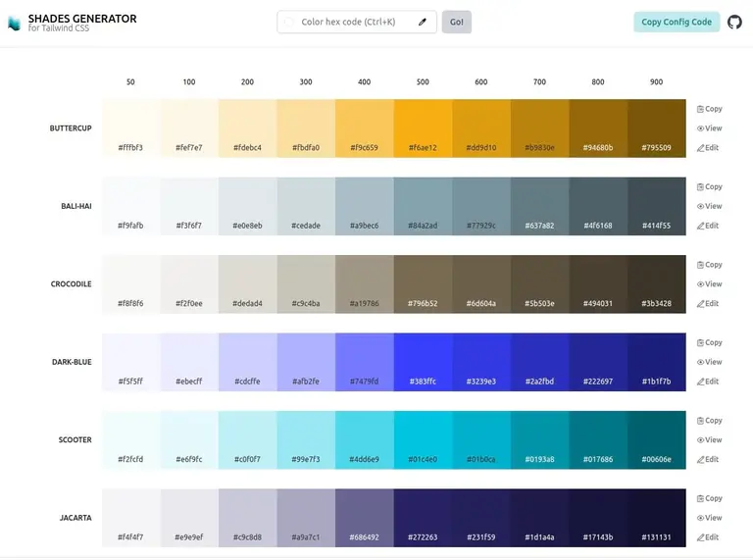Select Scooter 500 swatch #01c4e0

tap(423, 440)
